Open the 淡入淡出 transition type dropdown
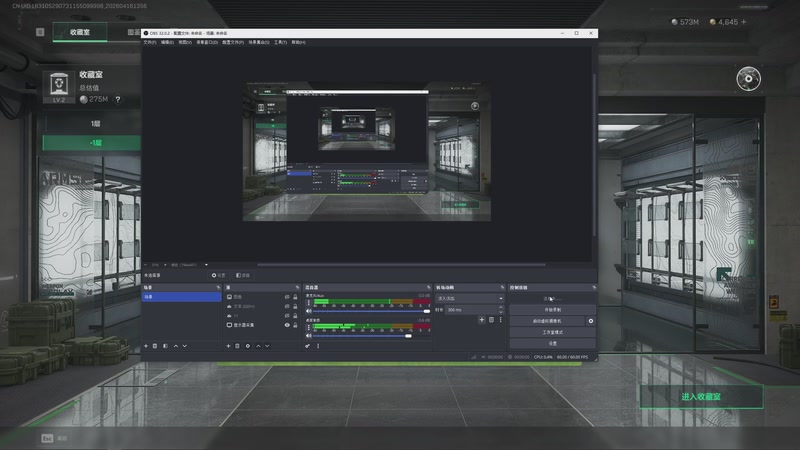 point(470,298)
